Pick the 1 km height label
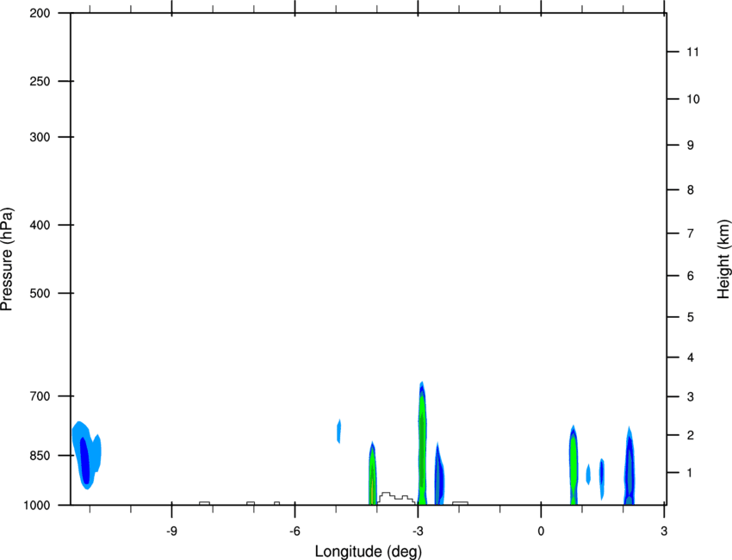Image resolution: width=732 pixels, height=560 pixels. 691,473
